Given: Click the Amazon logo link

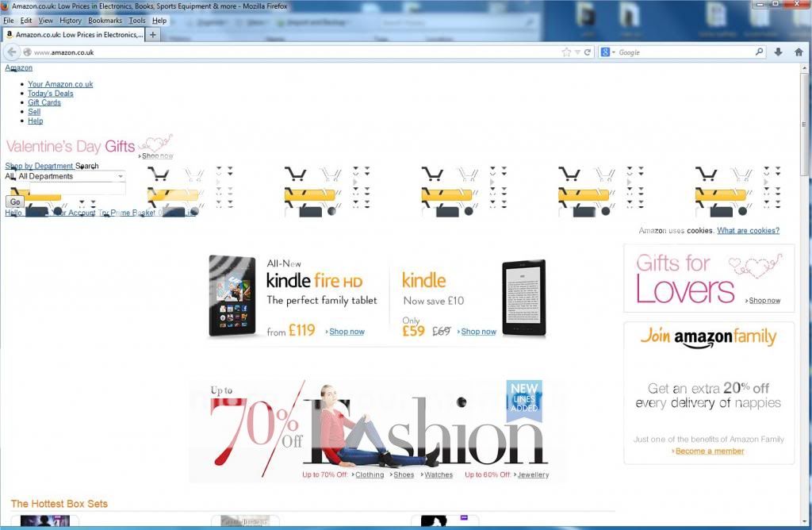Looking at the screenshot, I should click(x=19, y=68).
